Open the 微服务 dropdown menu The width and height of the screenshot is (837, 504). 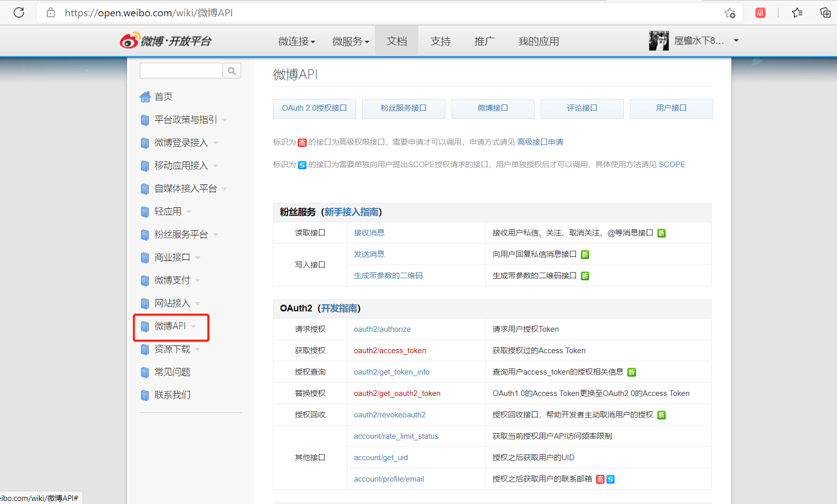point(350,41)
